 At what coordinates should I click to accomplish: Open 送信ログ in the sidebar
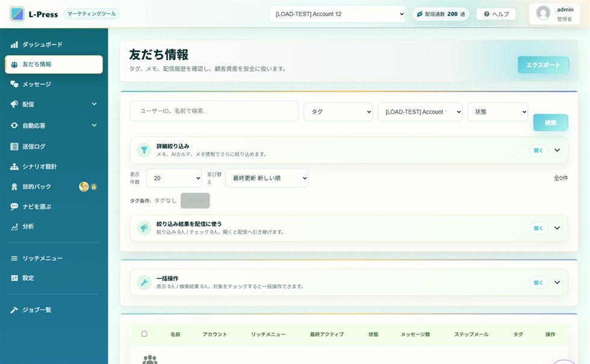point(54,146)
